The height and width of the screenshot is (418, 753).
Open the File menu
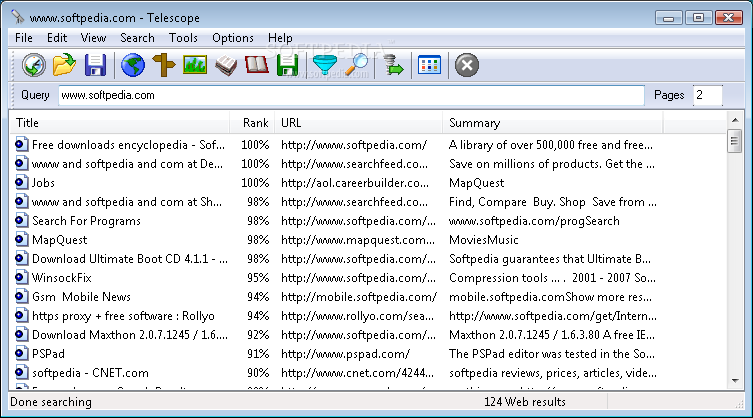point(24,37)
